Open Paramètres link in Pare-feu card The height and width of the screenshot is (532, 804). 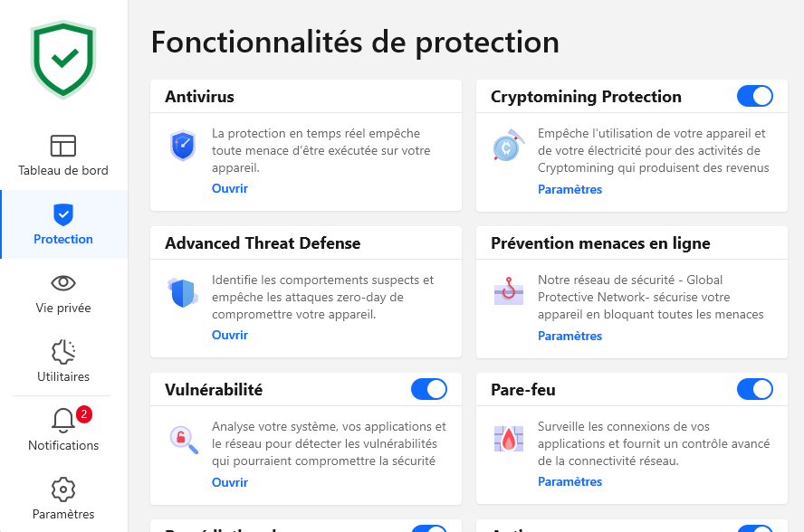[x=569, y=482]
